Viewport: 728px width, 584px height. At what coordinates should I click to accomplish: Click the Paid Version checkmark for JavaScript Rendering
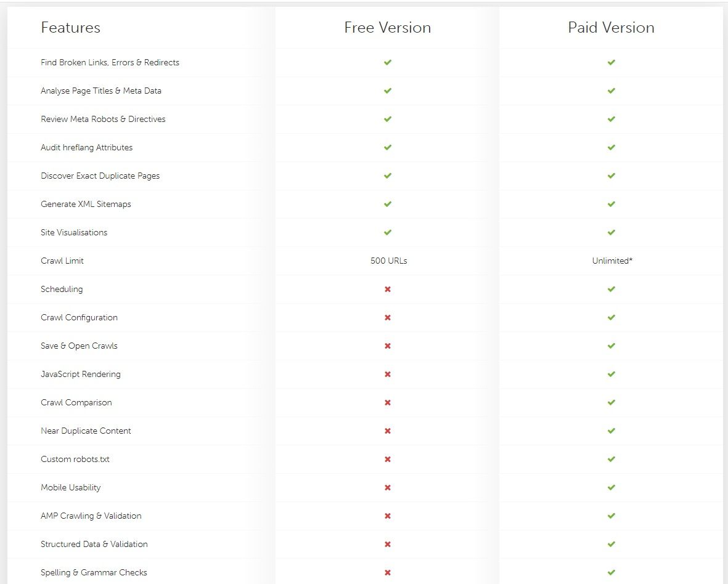tap(611, 374)
